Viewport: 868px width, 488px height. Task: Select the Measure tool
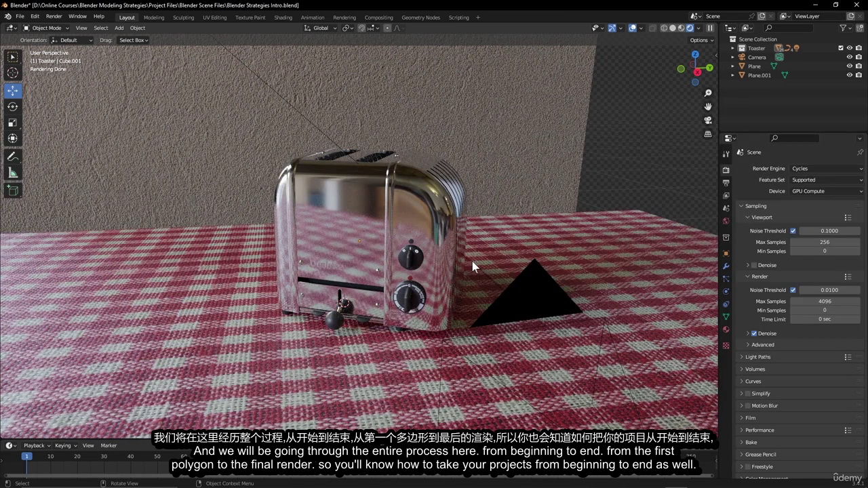point(13,173)
